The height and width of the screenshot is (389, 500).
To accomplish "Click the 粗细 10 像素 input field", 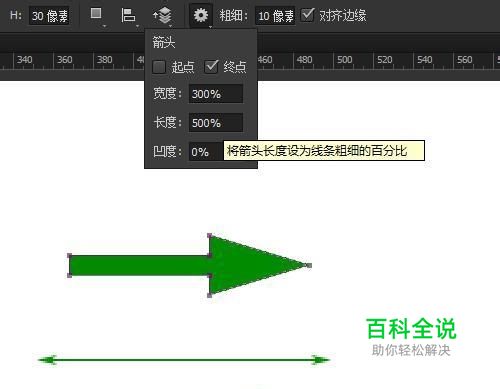I will (275, 16).
